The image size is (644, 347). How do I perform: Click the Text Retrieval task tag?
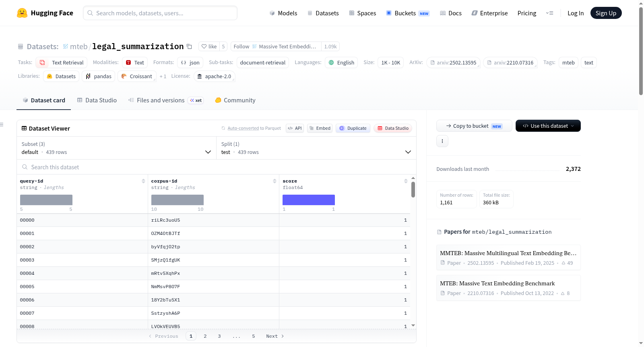[x=62, y=62]
